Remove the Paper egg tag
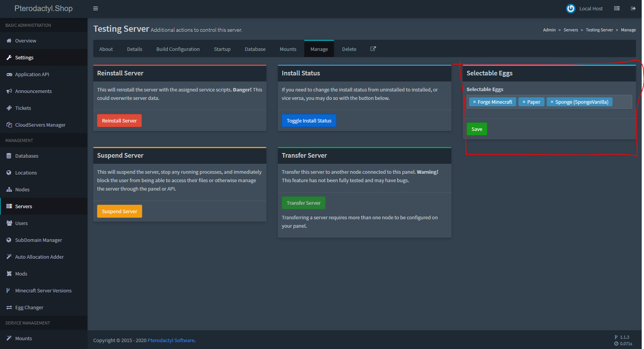 (x=524, y=102)
